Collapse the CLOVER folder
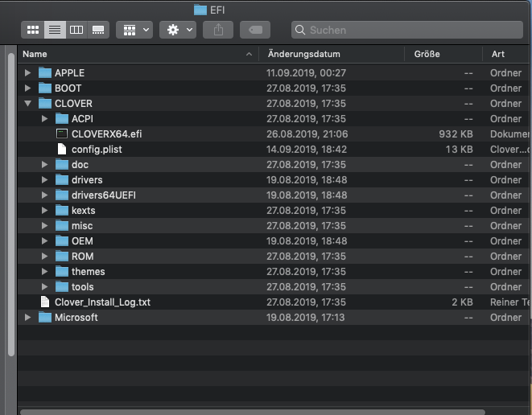532x415 pixels. (x=28, y=104)
